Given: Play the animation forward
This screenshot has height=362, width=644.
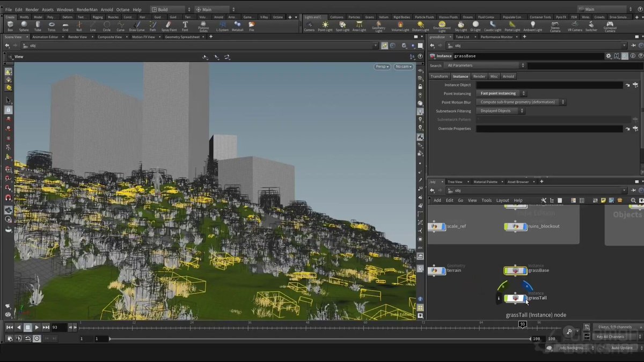Looking at the screenshot, I should pyautogui.click(x=36, y=327).
